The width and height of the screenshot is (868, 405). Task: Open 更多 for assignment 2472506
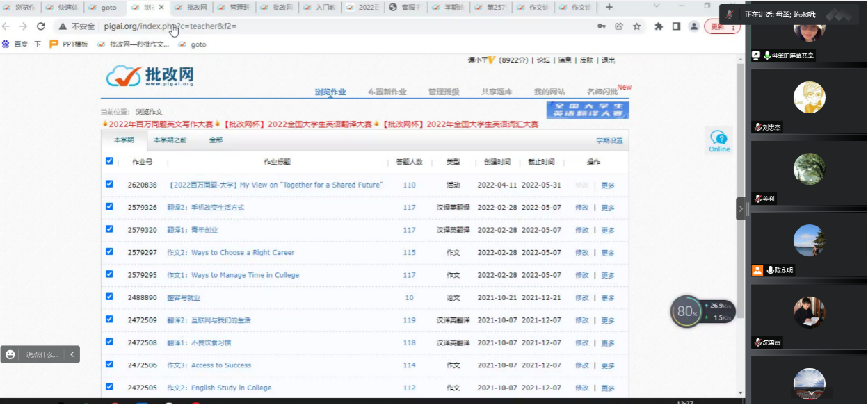608,365
